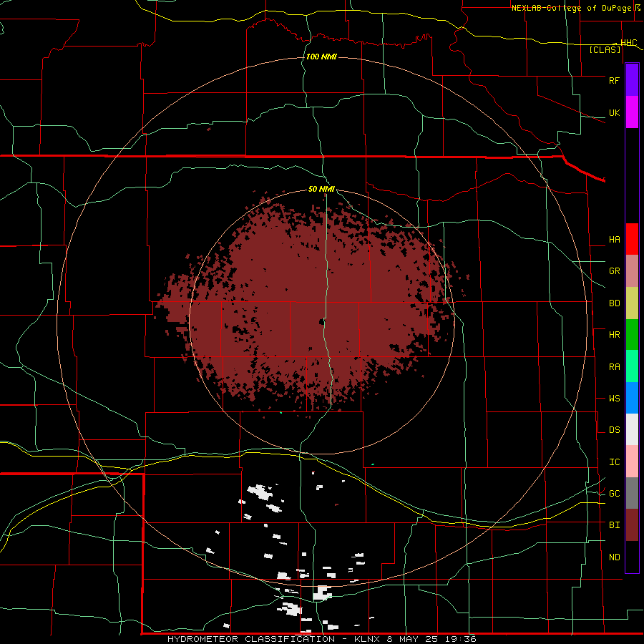Click the "50 NMI" range ring label
This screenshot has height=644, width=644.
pos(321,189)
